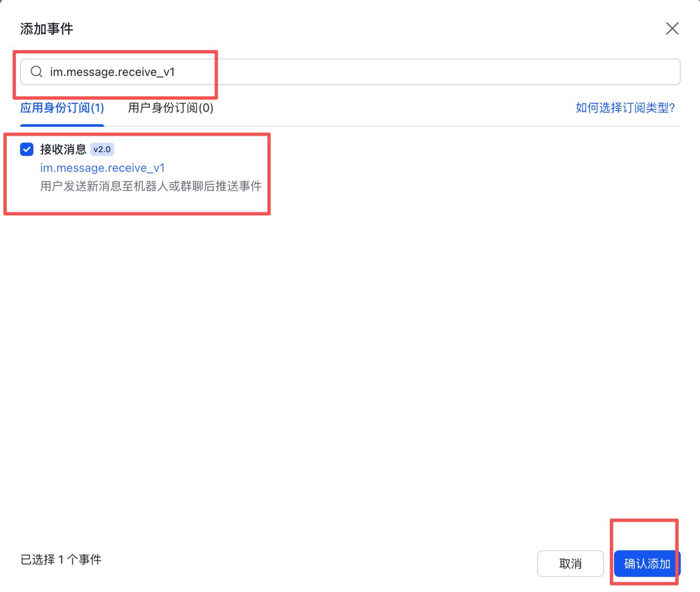Click the event description text under 接收消息
700x592 pixels.
tap(150, 186)
